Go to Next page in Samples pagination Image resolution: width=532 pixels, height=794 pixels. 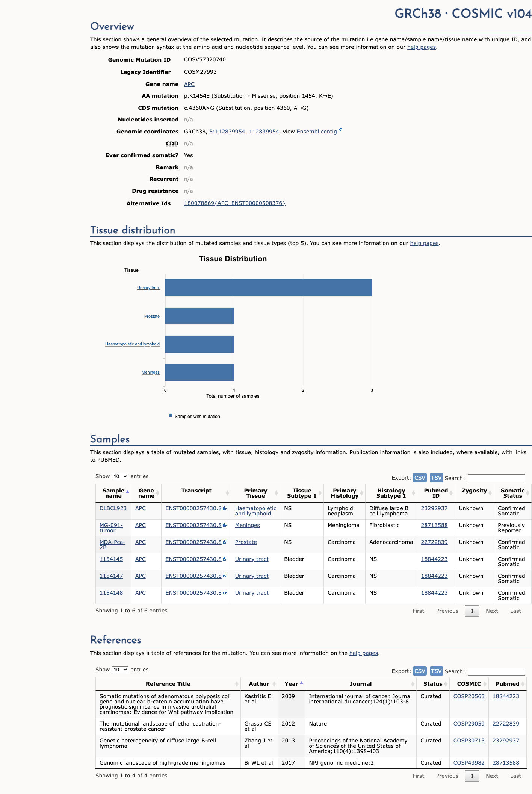point(492,611)
